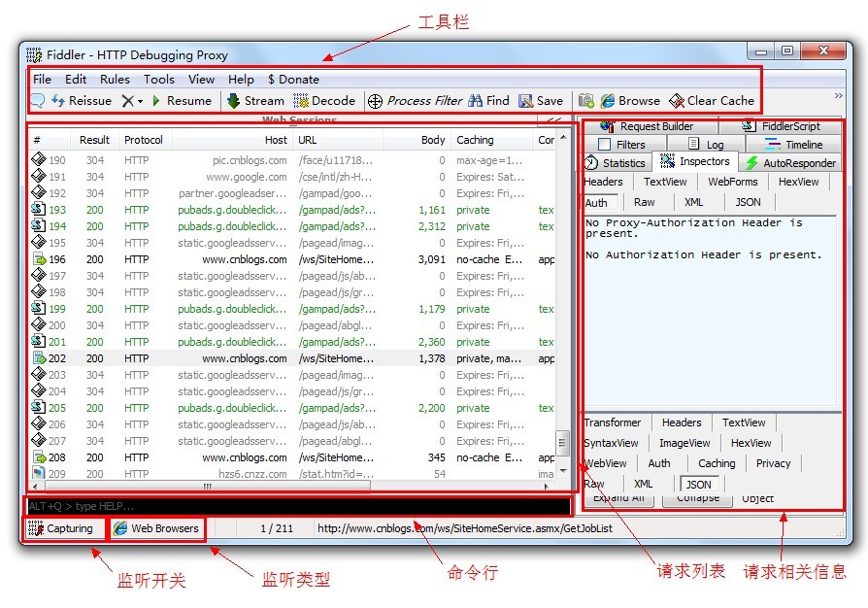Click sessions scroll up arrow
The width and height of the screenshot is (868, 608).
pos(563,137)
